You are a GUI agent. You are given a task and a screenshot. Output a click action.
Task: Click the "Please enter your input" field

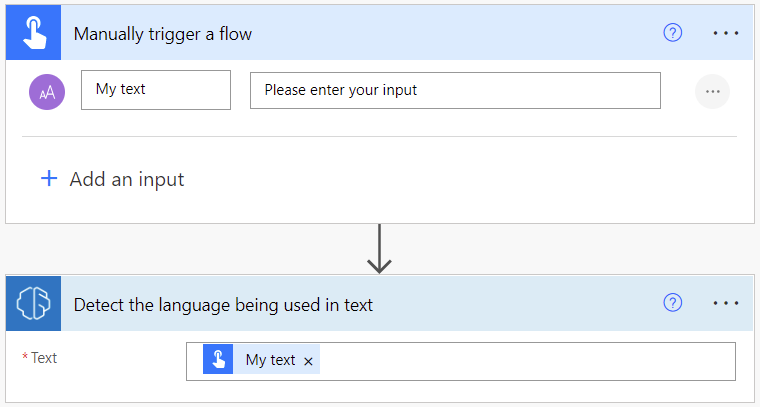tap(455, 90)
